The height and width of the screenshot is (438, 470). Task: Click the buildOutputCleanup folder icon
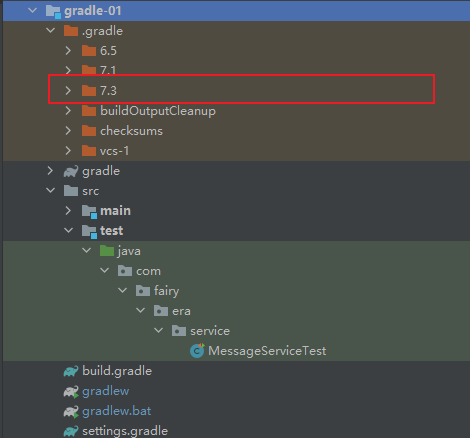click(x=89, y=111)
